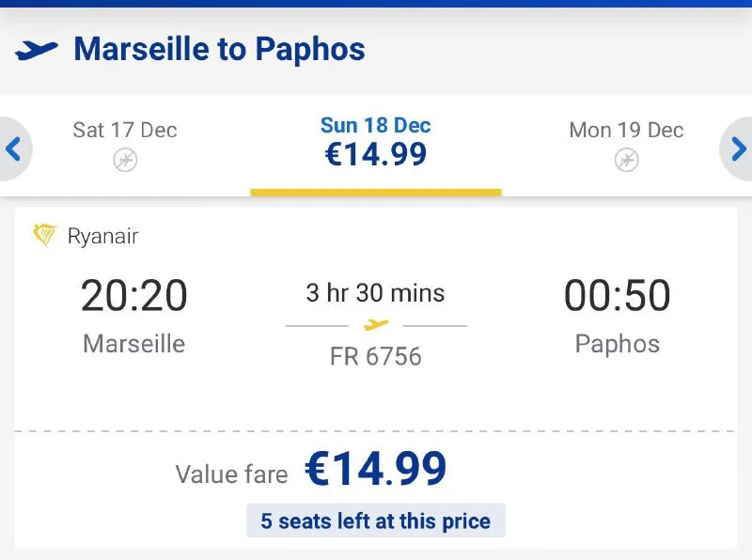Select the Mon 19 Dec date tab

(626, 144)
